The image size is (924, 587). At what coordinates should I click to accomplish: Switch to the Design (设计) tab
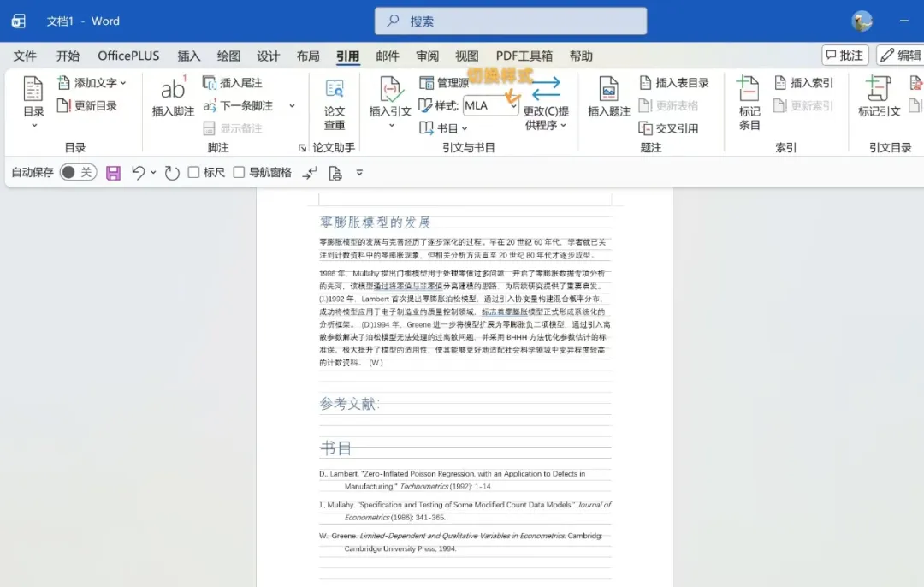click(268, 56)
